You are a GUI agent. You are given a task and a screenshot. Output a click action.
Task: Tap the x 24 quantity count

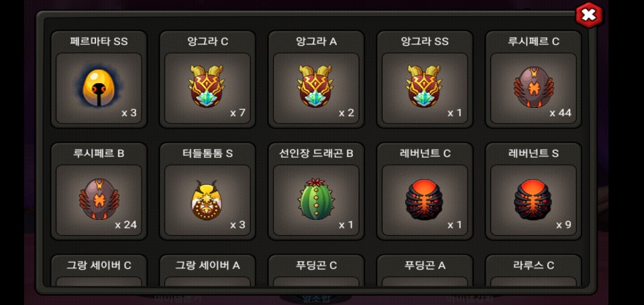pos(125,225)
